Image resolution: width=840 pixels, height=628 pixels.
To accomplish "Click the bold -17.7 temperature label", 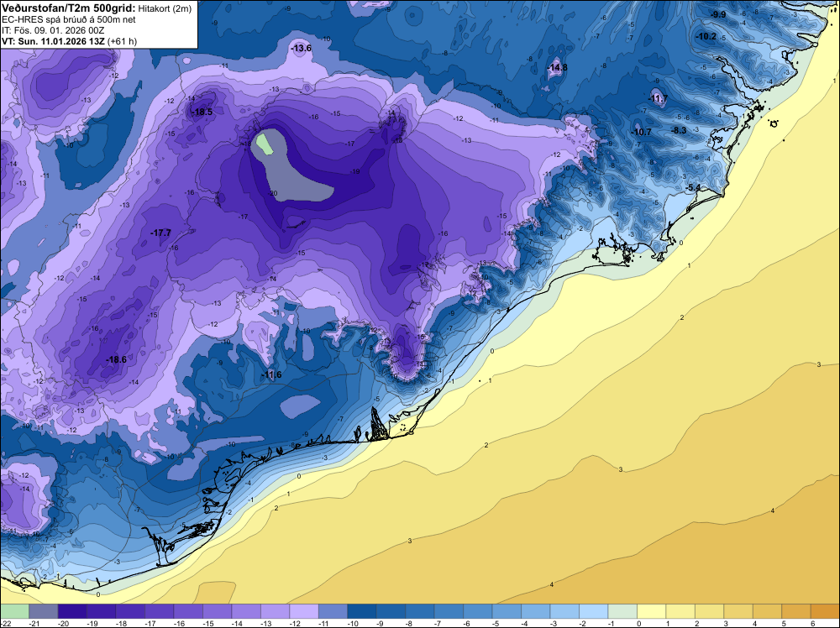I will click(160, 233).
